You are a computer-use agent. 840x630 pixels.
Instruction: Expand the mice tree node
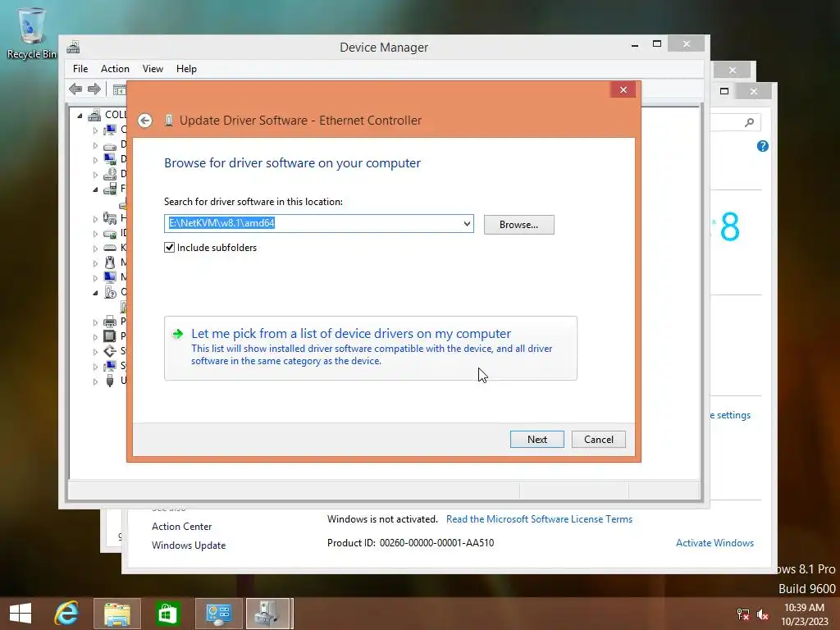pyautogui.click(x=95, y=263)
